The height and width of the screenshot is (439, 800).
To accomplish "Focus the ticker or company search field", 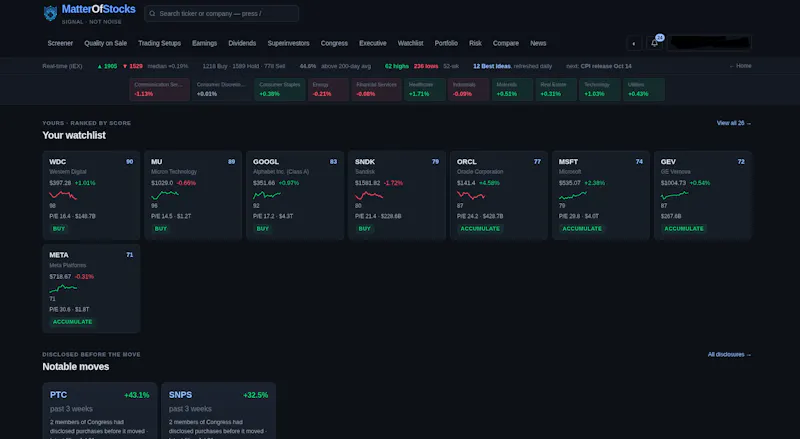I will 221,14.
